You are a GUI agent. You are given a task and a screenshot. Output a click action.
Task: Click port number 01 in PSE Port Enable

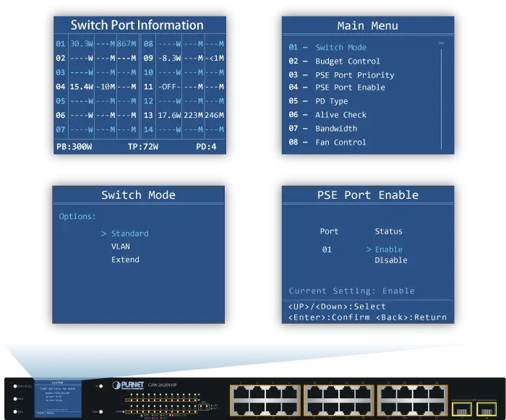tap(327, 249)
